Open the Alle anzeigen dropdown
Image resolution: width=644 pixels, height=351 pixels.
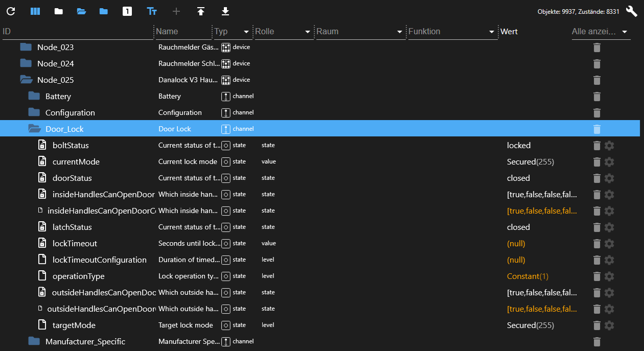coord(625,32)
